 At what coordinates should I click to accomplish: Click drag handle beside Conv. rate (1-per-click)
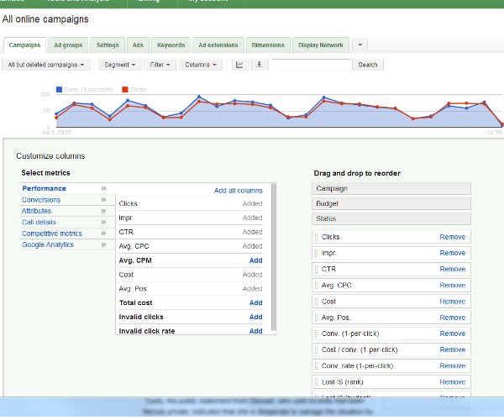click(x=317, y=365)
